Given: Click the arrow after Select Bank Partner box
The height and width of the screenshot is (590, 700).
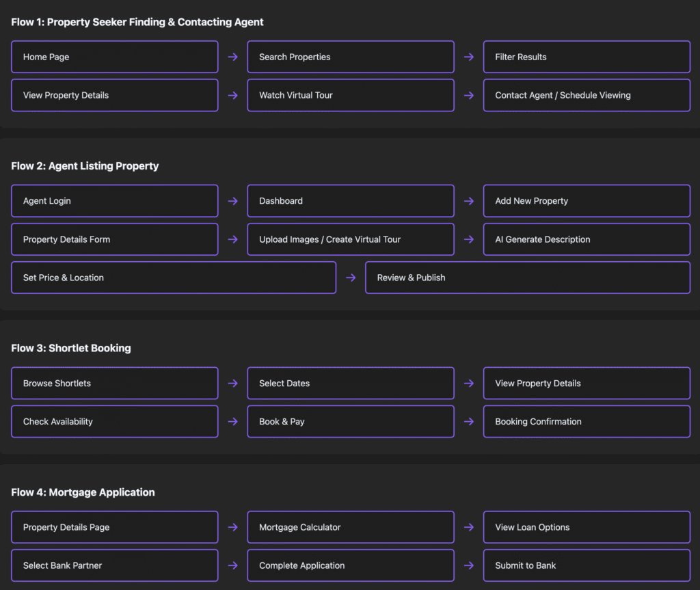Looking at the screenshot, I should pyautogui.click(x=232, y=565).
